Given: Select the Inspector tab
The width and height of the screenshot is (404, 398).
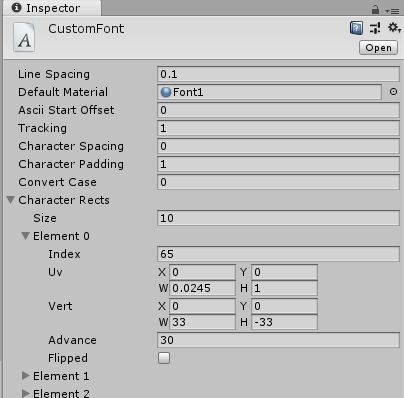Looking at the screenshot, I should coord(52,8).
